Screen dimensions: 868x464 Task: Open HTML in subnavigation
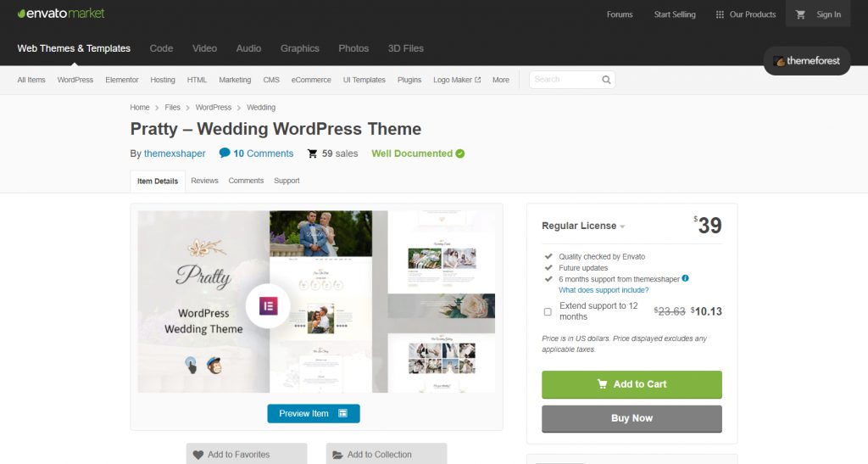[x=197, y=80]
